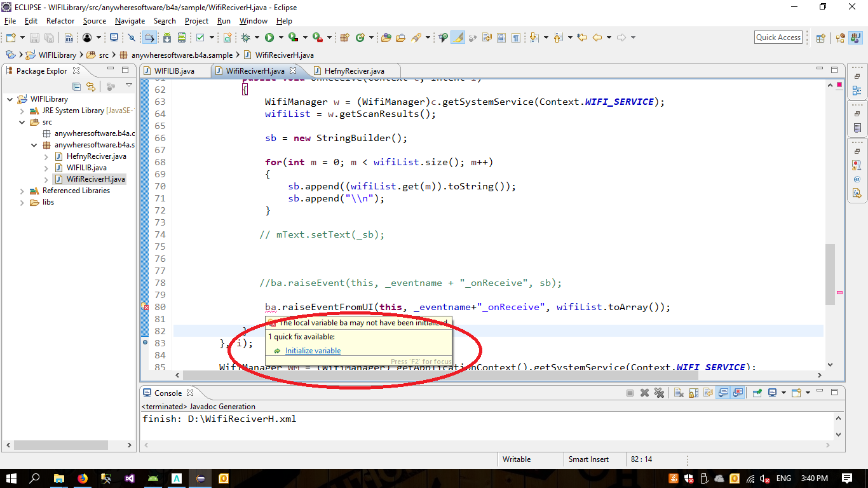The height and width of the screenshot is (488, 868).
Task: Toggle Word Wrap in Console toolbar
Action: (708, 393)
